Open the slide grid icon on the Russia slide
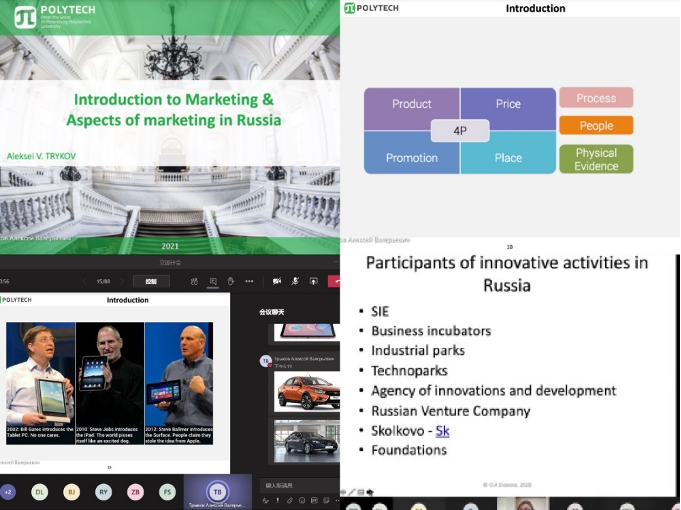This screenshot has height=510, width=681. coord(361,492)
